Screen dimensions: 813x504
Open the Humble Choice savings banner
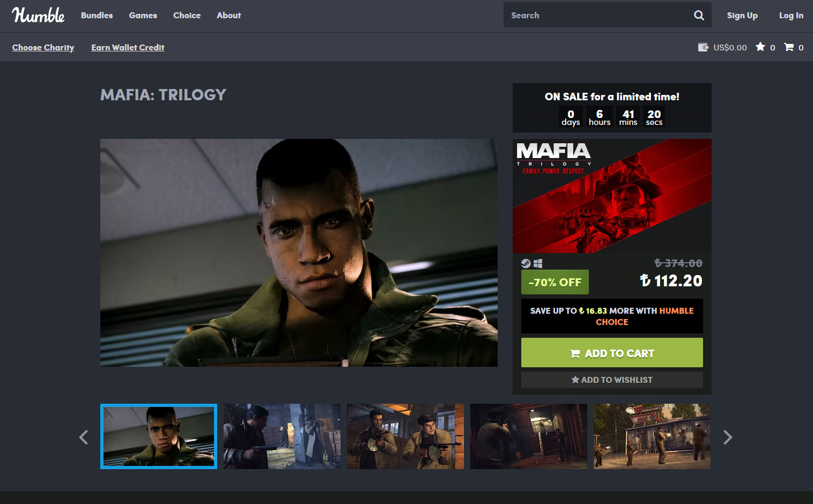tap(612, 316)
